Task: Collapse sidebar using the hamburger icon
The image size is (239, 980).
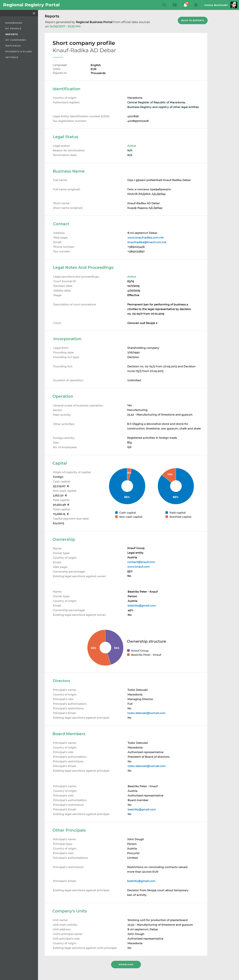Action: 34,13
